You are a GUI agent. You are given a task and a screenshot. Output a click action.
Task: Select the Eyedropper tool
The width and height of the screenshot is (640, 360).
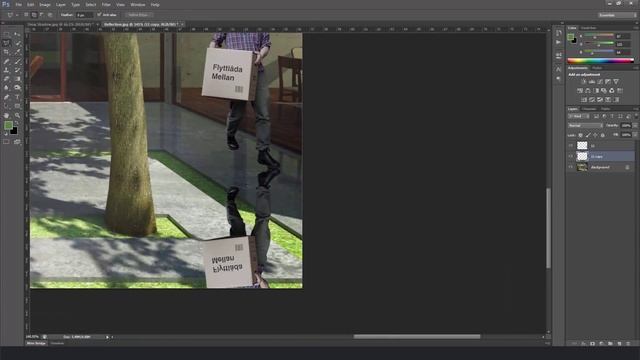(x=17, y=52)
